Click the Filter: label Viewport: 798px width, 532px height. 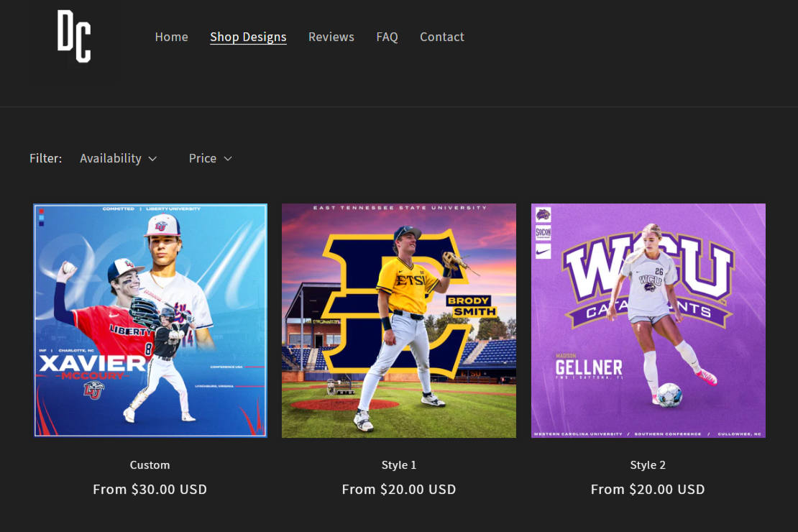46,158
